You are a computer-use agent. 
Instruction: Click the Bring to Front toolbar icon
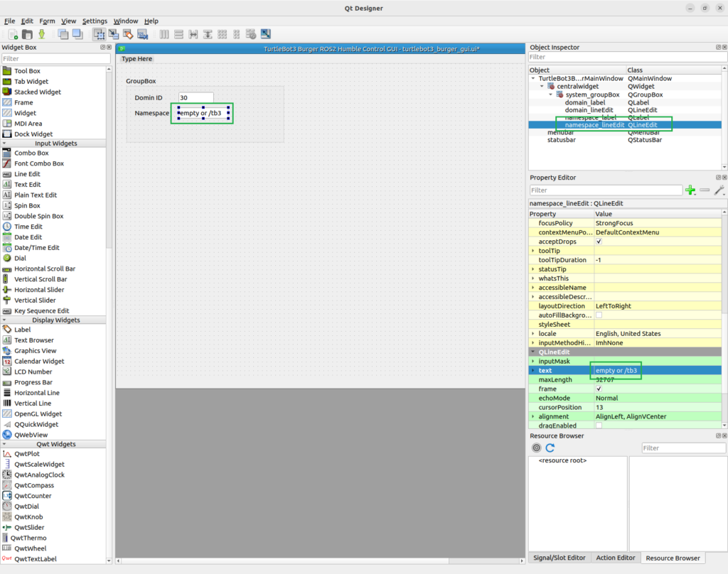(x=77, y=34)
